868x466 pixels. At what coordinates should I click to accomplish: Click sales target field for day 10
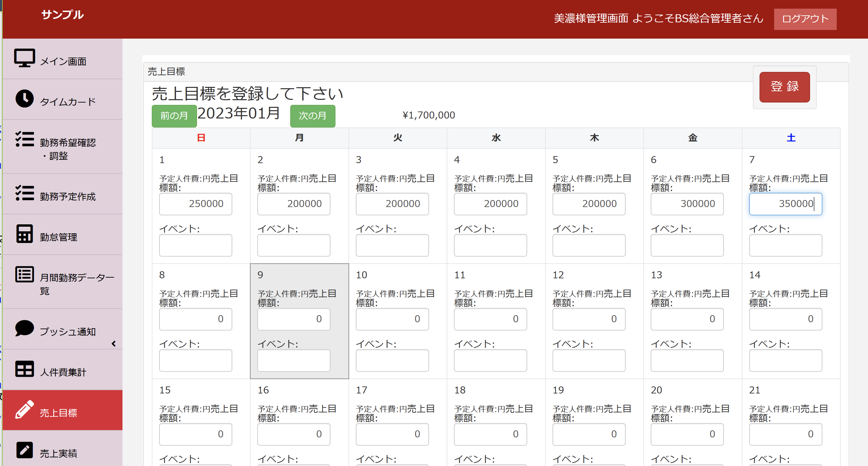[x=392, y=319]
